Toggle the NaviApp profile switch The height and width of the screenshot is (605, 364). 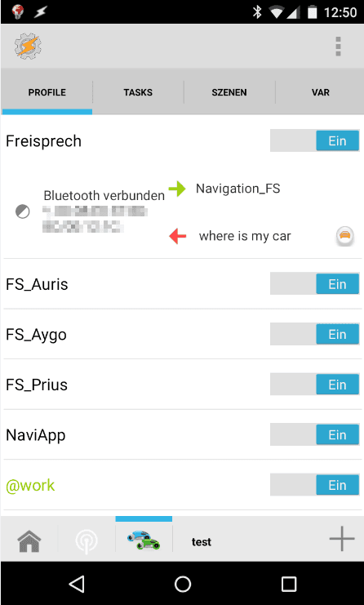point(315,434)
